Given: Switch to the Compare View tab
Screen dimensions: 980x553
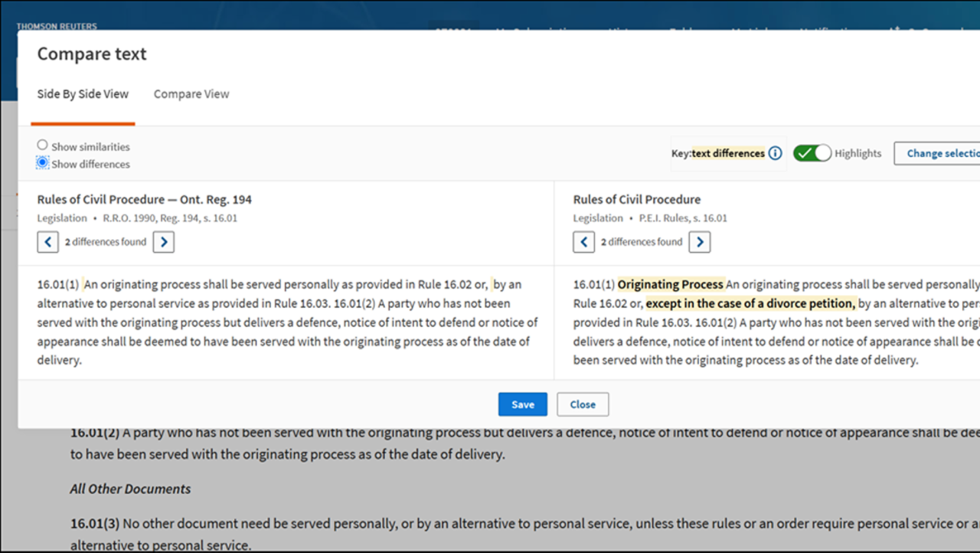Looking at the screenshot, I should [x=191, y=94].
